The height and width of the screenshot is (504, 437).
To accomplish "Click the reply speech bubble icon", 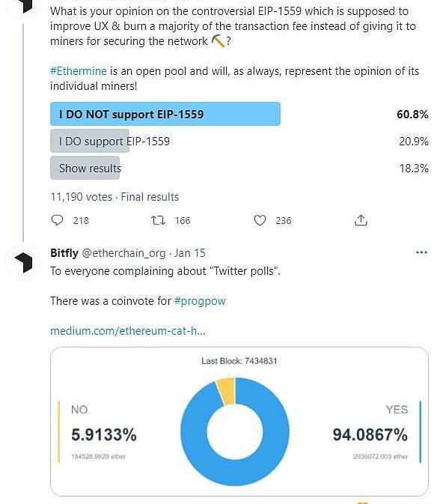I will 57,220.
